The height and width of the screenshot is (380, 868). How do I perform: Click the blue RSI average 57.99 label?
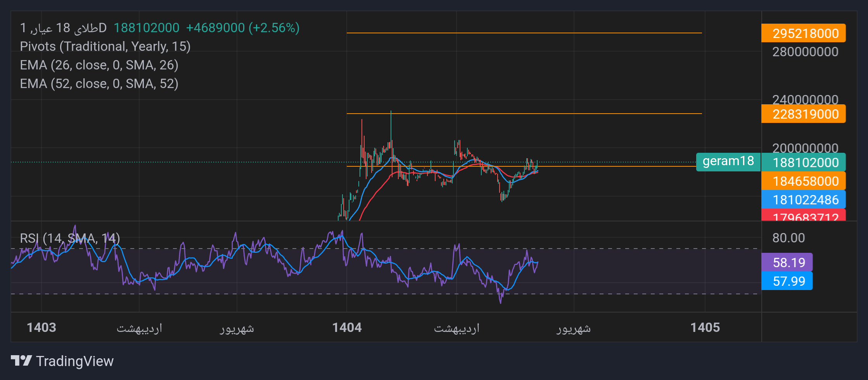[787, 281]
